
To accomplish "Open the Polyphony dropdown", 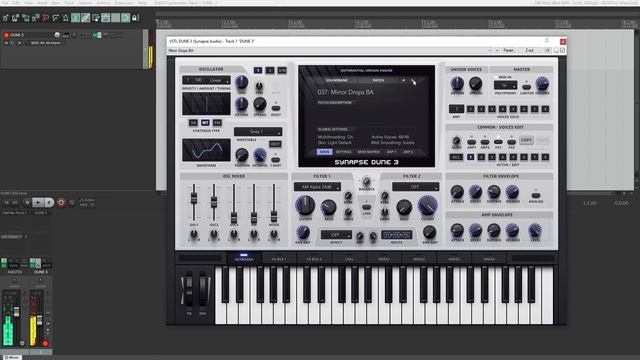I will point(505,85).
